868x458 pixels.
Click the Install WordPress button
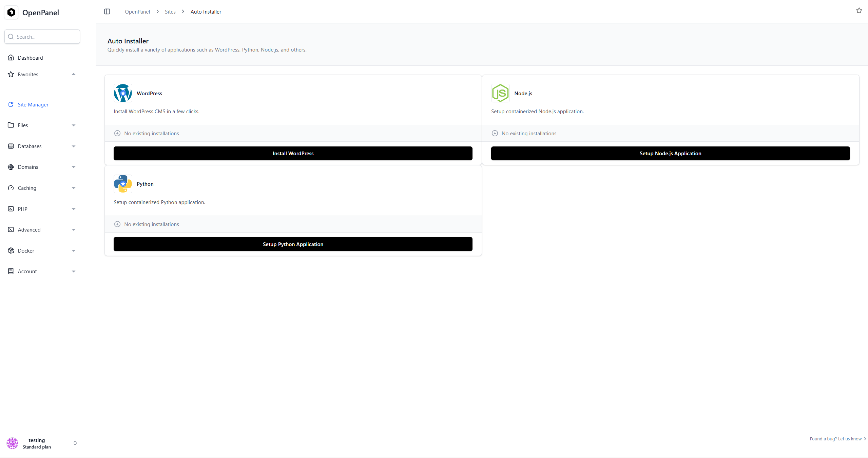click(x=293, y=153)
